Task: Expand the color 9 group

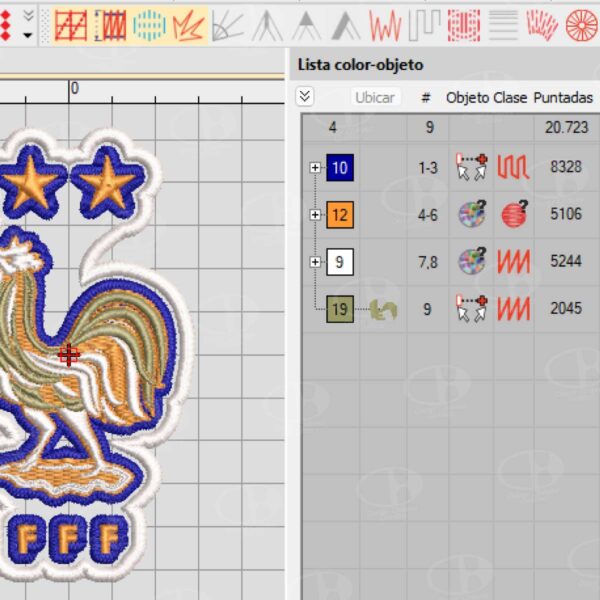Action: tap(315, 262)
